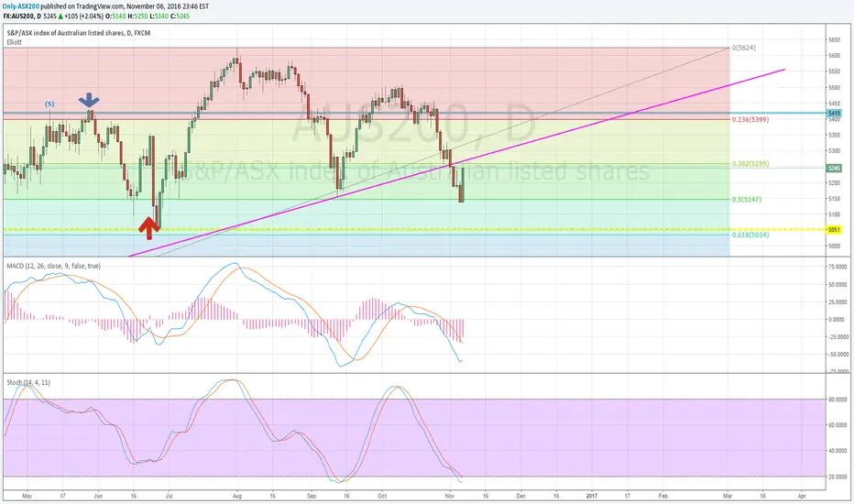This screenshot has height=504, width=854.
Task: Click the 0.618(5034) Fibonacci level label
Action: (750, 235)
